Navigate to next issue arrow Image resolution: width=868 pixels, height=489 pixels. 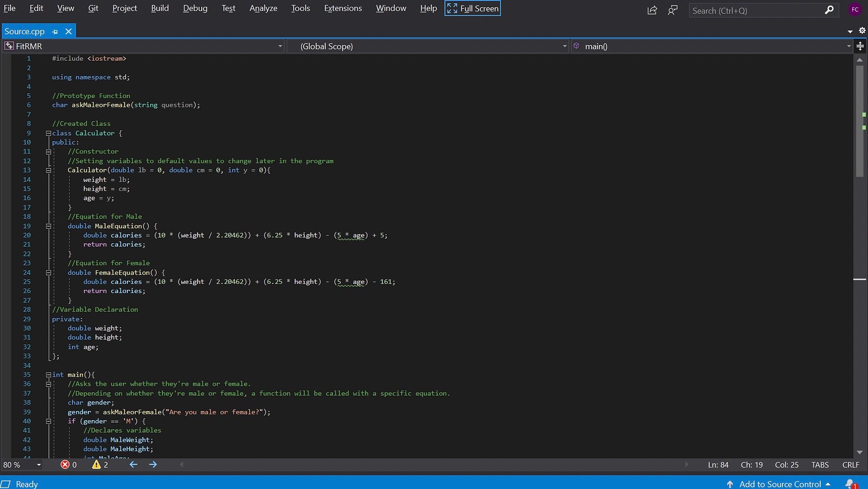[153, 465]
